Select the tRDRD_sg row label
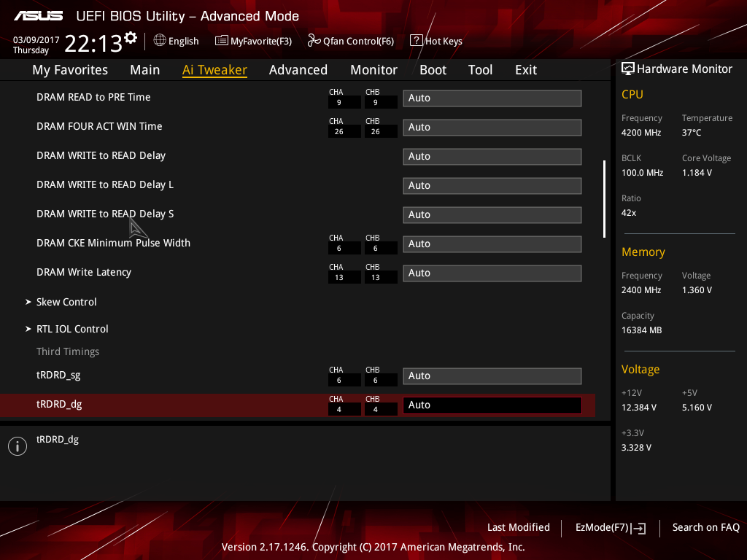This screenshot has height=560, width=747. [x=58, y=376]
